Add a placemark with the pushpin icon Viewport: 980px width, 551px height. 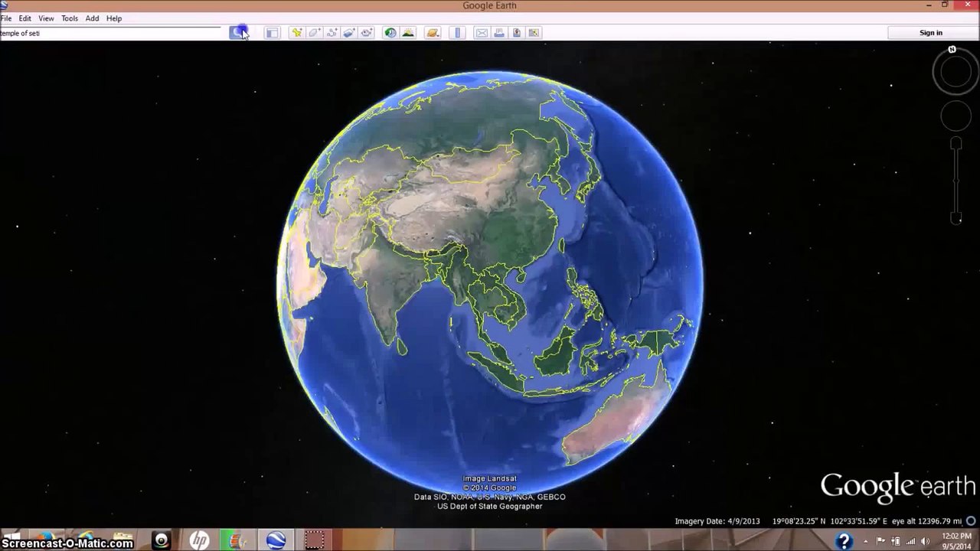pos(296,33)
